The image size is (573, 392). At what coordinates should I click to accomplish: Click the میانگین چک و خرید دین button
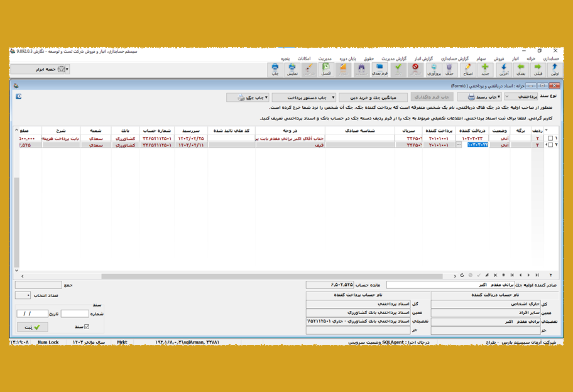373,97
